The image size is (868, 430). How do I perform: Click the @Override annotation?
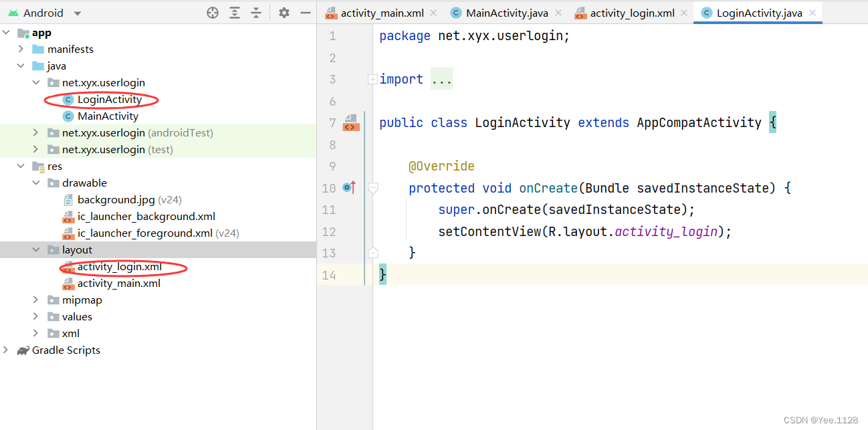pyautogui.click(x=442, y=166)
